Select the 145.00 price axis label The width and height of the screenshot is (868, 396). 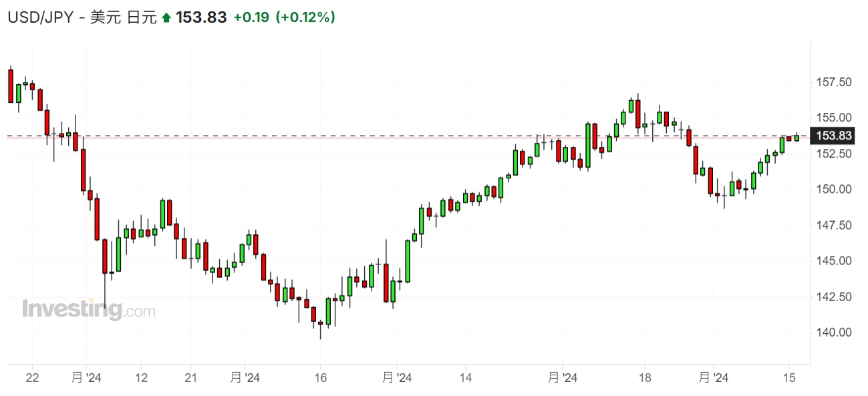[x=834, y=260]
